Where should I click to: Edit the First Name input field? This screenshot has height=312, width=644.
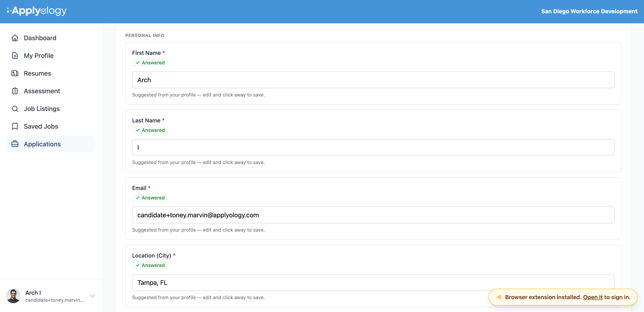[373, 80]
